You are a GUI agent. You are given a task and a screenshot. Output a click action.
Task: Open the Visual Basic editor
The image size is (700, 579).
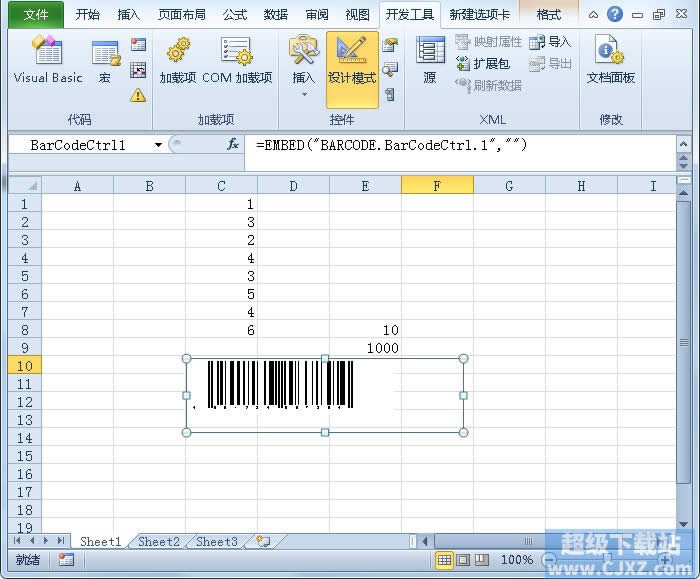tap(48, 60)
